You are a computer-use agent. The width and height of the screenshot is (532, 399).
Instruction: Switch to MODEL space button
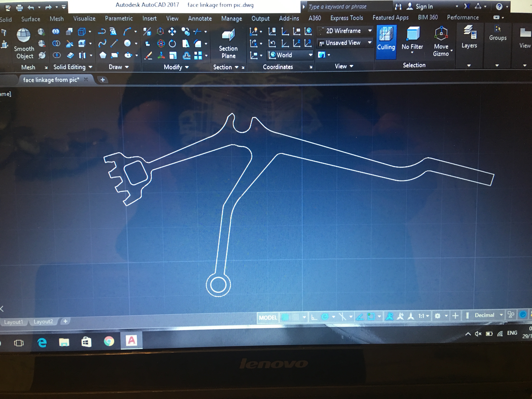(268, 318)
